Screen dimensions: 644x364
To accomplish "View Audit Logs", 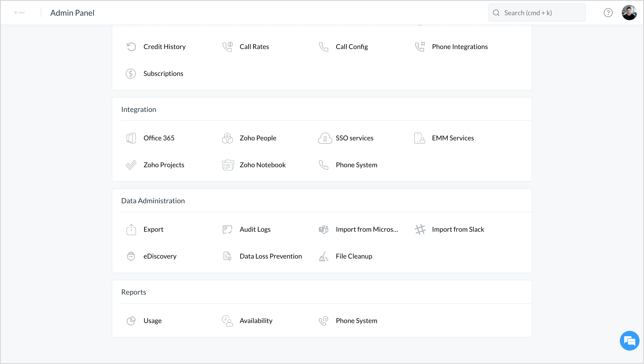I will [x=255, y=229].
